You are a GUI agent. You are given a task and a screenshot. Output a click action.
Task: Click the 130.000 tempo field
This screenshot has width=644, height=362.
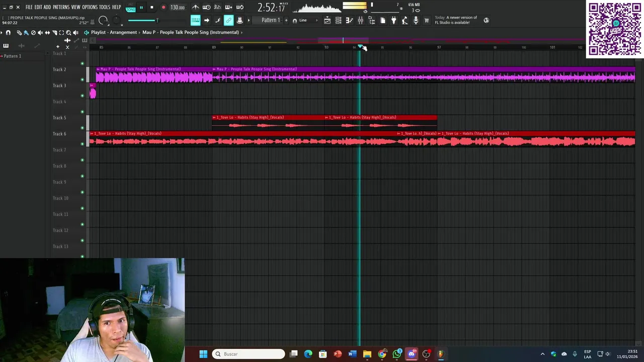pos(177,8)
